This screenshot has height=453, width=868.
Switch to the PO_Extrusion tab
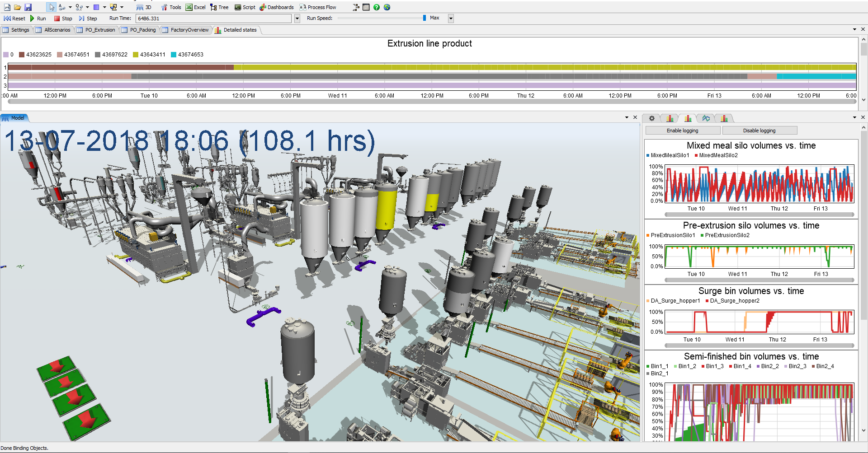pyautogui.click(x=96, y=30)
